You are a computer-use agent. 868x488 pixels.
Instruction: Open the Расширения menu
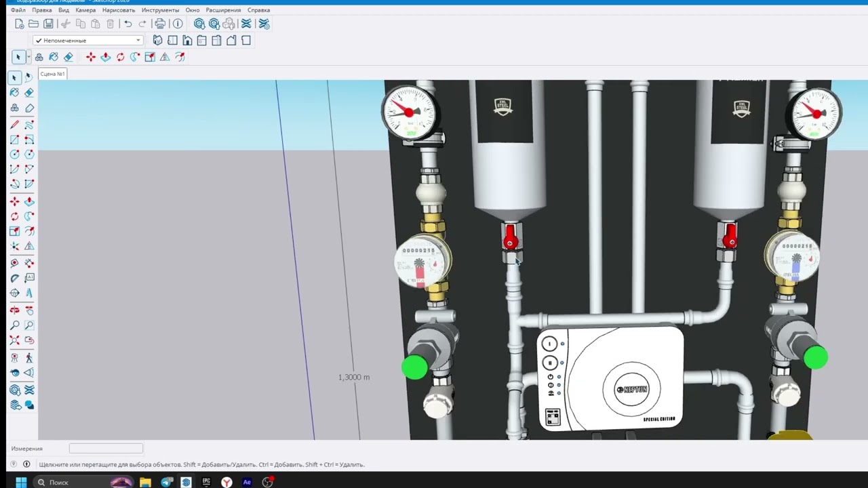(x=223, y=10)
